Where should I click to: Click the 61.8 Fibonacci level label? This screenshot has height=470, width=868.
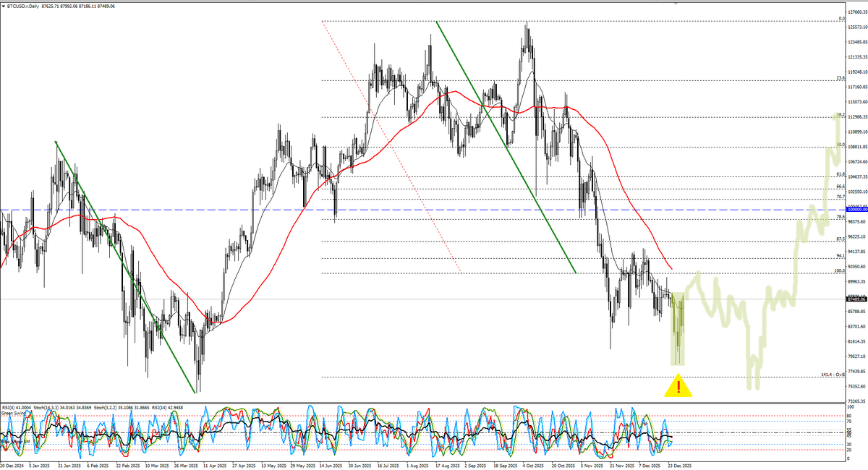tap(840, 174)
